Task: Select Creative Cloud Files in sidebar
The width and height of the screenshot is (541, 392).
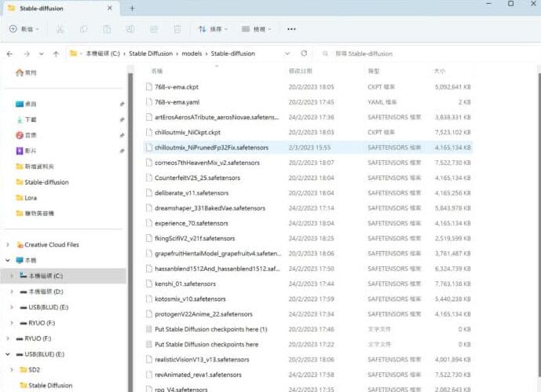Action: [48, 244]
